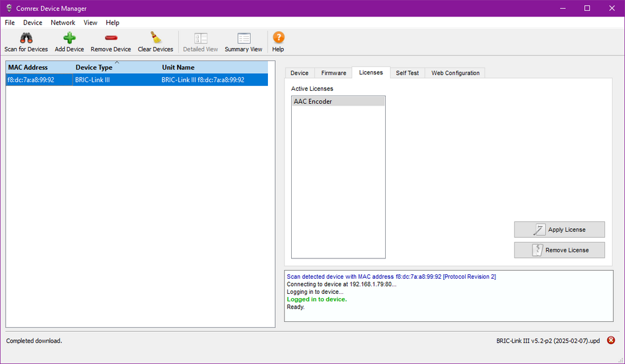Click the Comrex app icon in title bar
Screen dimensions: 625x364
point(9,9)
